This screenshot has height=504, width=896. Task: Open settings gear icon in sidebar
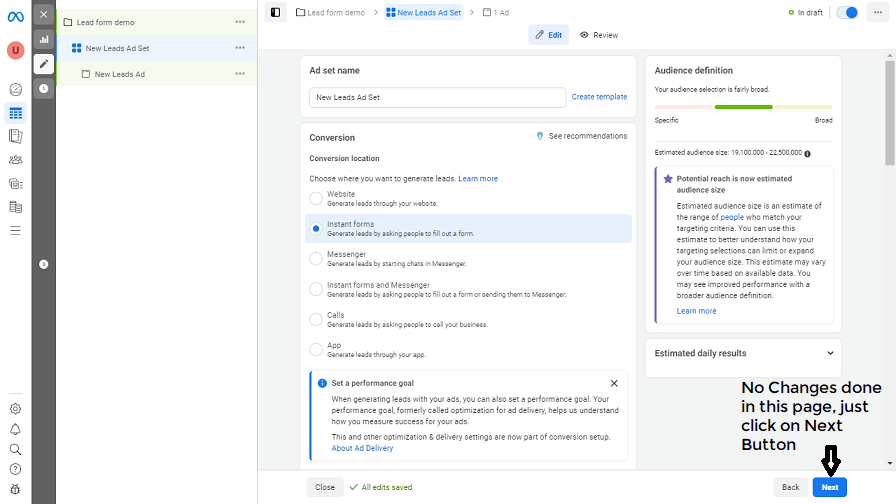click(x=15, y=408)
